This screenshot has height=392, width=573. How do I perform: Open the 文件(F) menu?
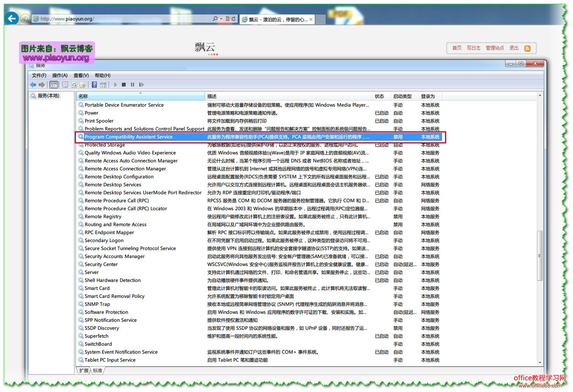point(39,76)
